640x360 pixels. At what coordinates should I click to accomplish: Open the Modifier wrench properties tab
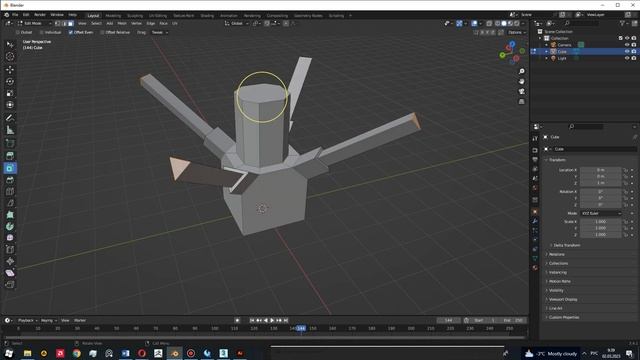click(535, 221)
